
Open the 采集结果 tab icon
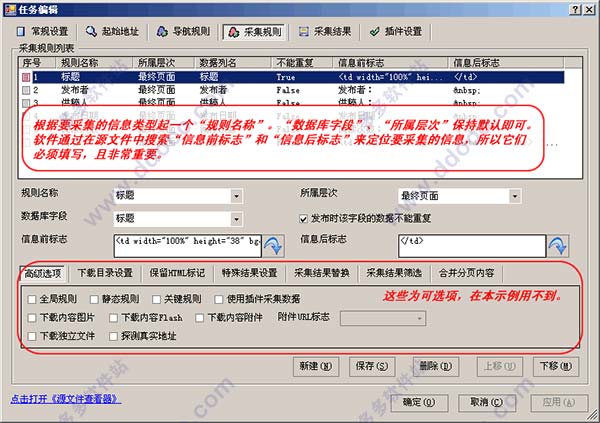click(x=304, y=31)
